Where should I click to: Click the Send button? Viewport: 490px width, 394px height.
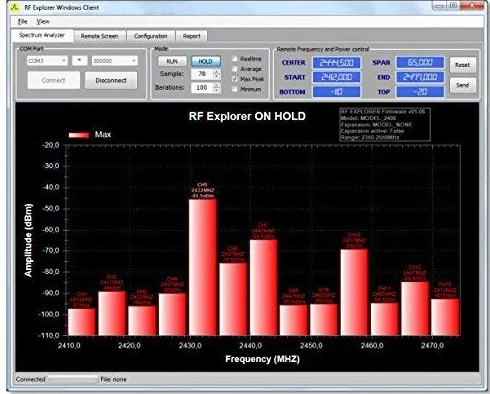coord(463,85)
